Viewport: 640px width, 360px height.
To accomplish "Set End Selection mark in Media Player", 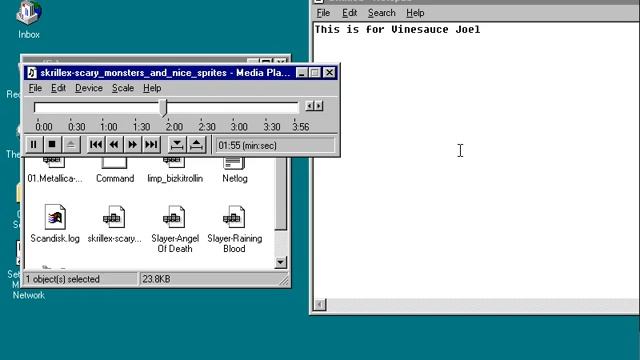I will 196,144.
